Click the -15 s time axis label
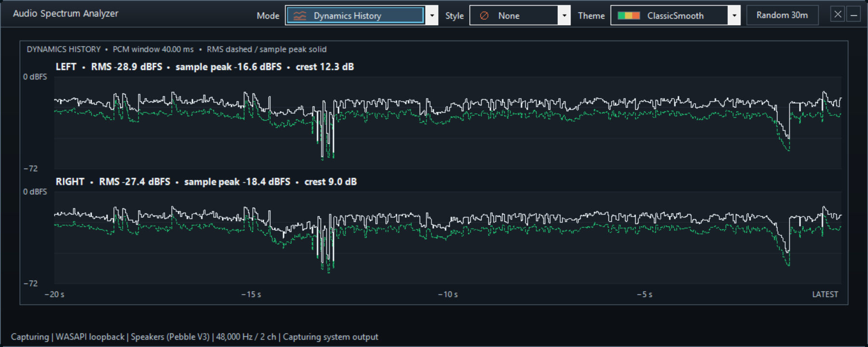The height and width of the screenshot is (347, 868). click(251, 294)
